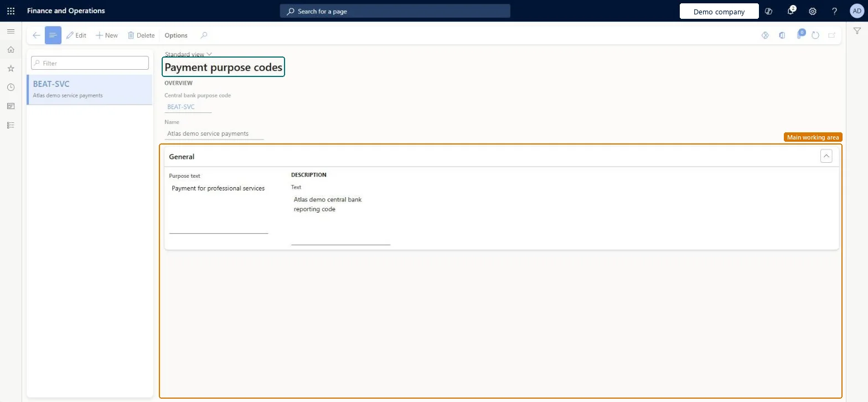This screenshot has width=868, height=402.
Task: Open the Standard view dropdown
Action: tap(188, 54)
